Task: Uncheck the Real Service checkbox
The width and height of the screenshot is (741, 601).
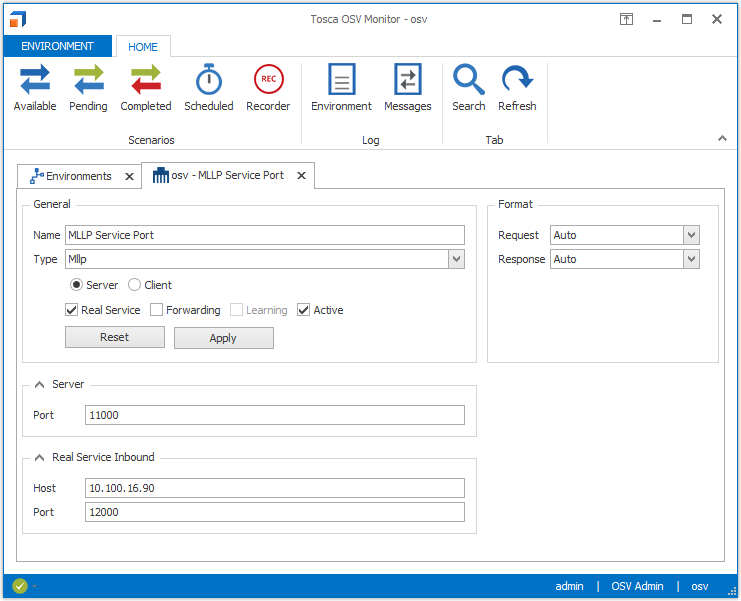Action: 72,310
